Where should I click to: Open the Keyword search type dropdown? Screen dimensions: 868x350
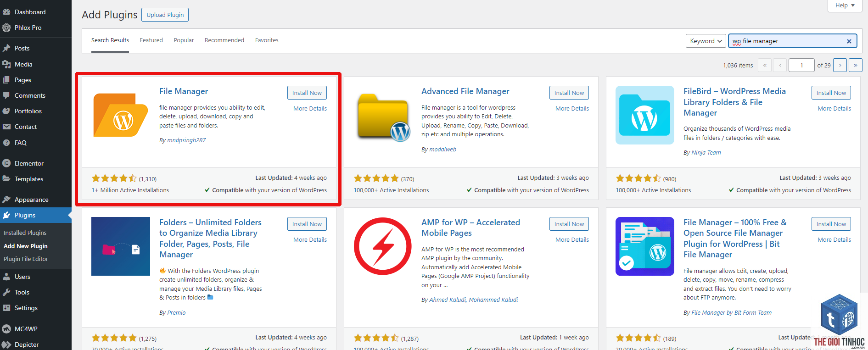pyautogui.click(x=706, y=41)
